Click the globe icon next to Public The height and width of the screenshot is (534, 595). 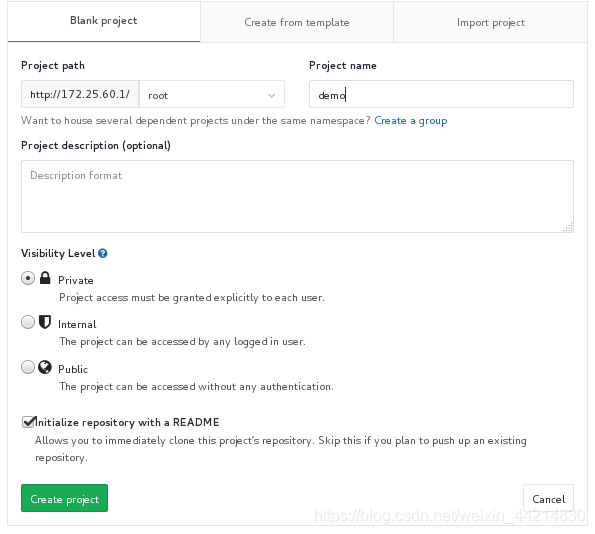pyautogui.click(x=45, y=367)
